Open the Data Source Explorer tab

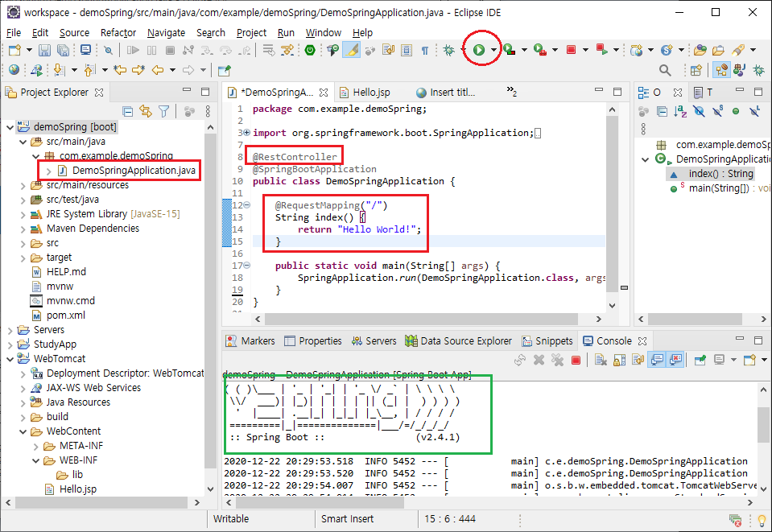[465, 341]
